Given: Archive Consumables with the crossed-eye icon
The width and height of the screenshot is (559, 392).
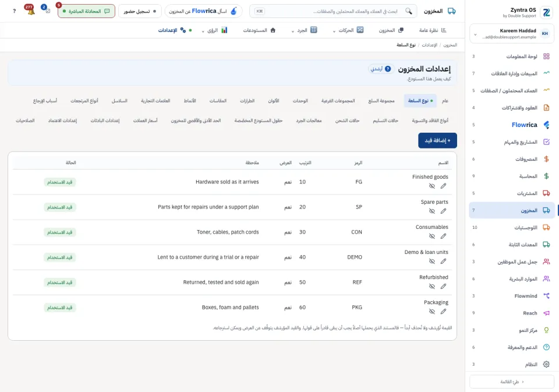Looking at the screenshot, I should point(431,236).
